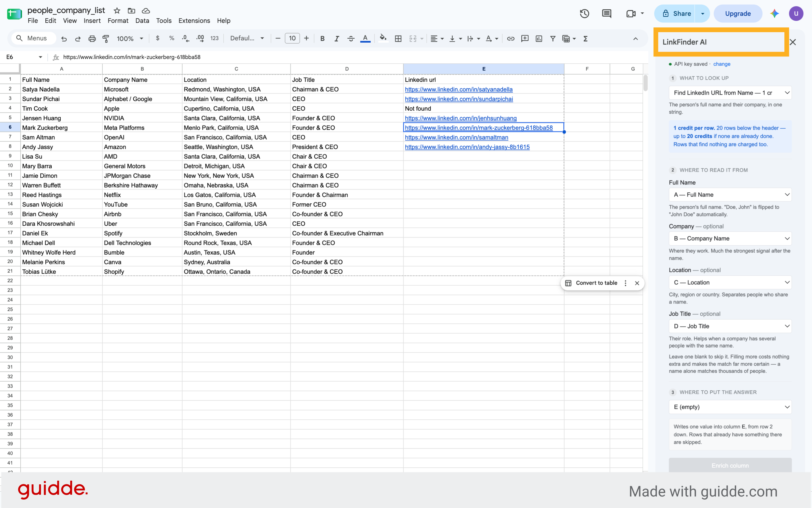Open the user account avatar
The height and width of the screenshot is (508, 812).
point(796,14)
